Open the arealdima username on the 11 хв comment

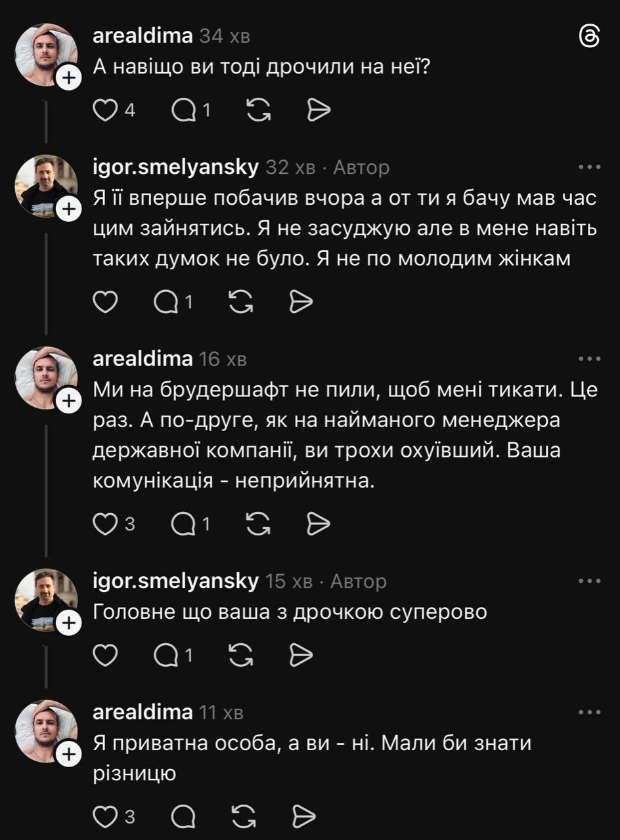click(143, 712)
